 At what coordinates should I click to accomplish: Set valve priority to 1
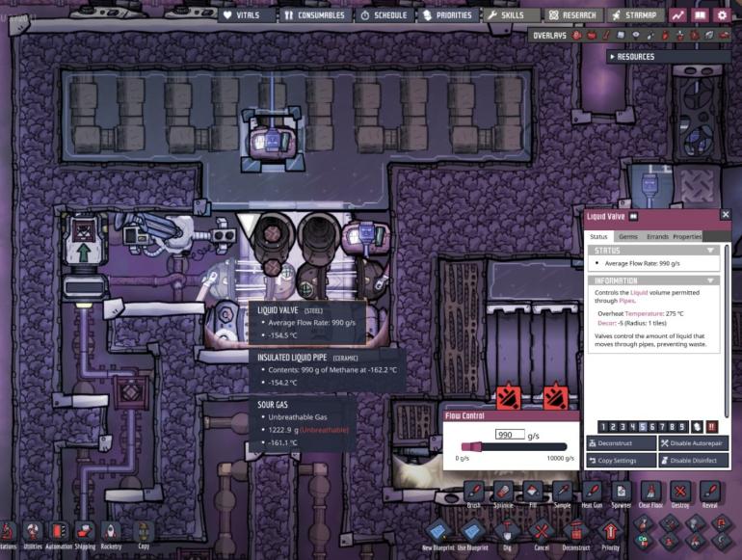tap(603, 427)
